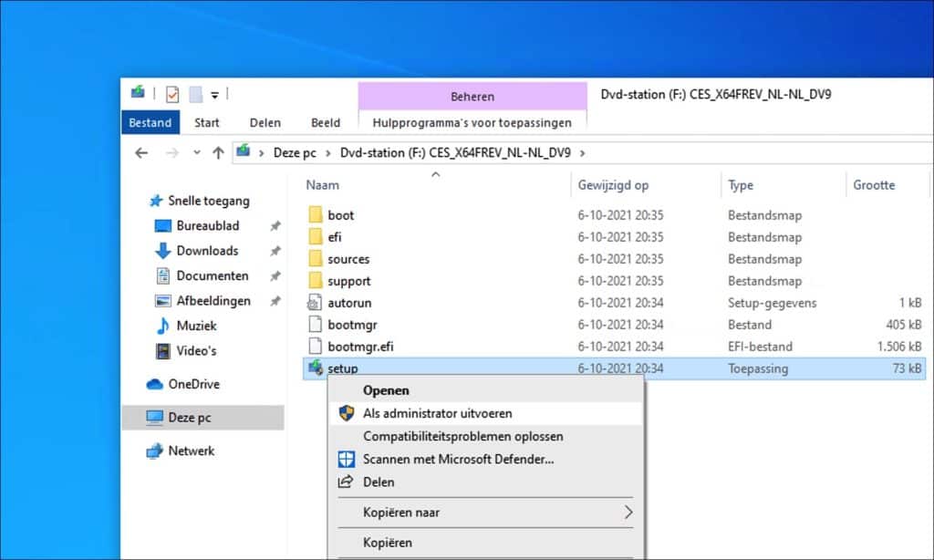The width and height of the screenshot is (934, 560).
Task: Click the drive icon in address bar
Action: 243,152
